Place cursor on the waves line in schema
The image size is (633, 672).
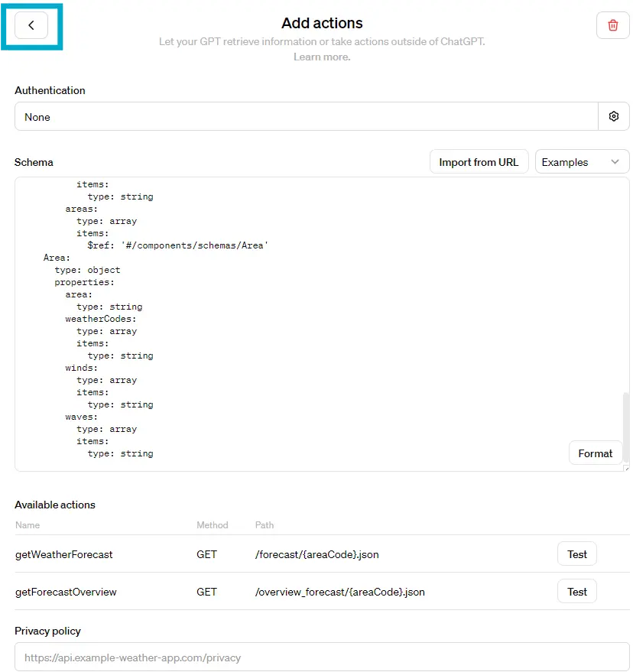(x=81, y=417)
